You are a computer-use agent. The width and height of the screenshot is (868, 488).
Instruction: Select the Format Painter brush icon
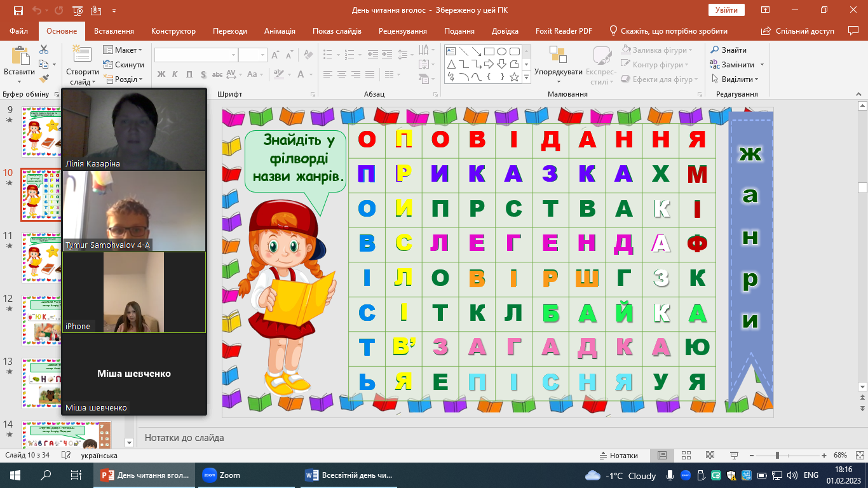tap(44, 79)
